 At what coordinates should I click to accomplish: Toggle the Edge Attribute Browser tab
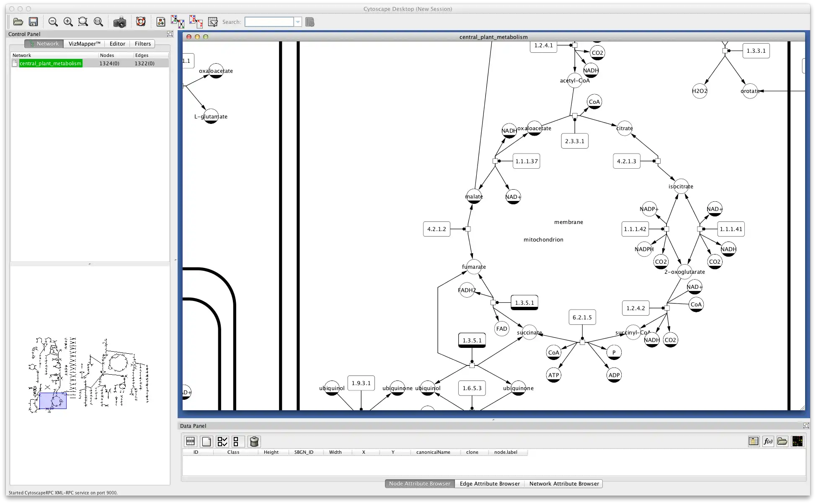(490, 483)
